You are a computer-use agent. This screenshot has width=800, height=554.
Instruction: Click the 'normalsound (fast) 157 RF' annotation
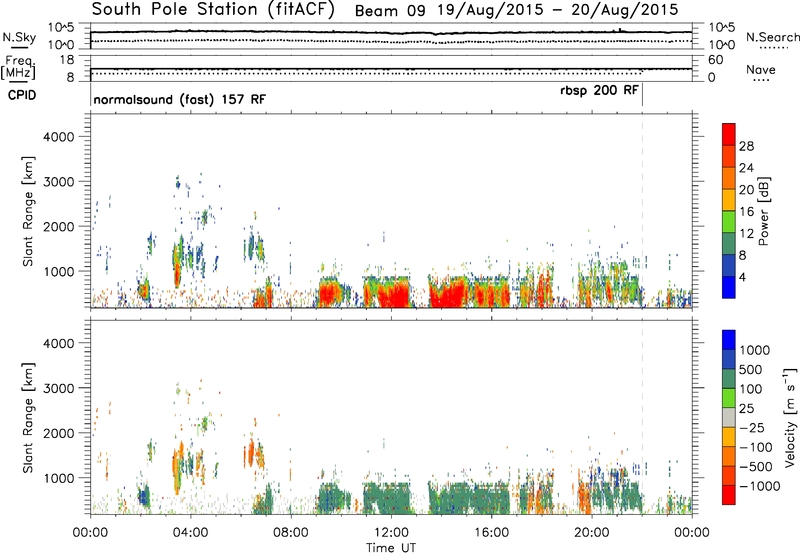click(180, 99)
